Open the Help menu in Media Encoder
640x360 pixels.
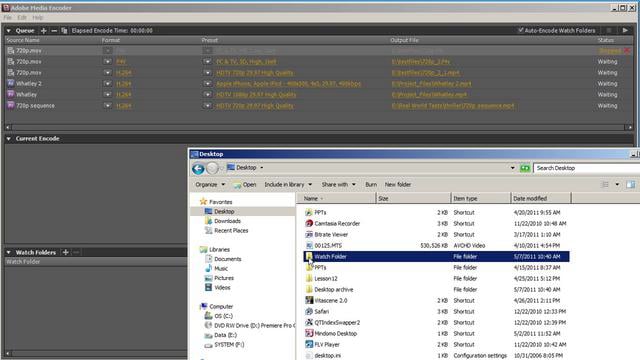point(38,18)
